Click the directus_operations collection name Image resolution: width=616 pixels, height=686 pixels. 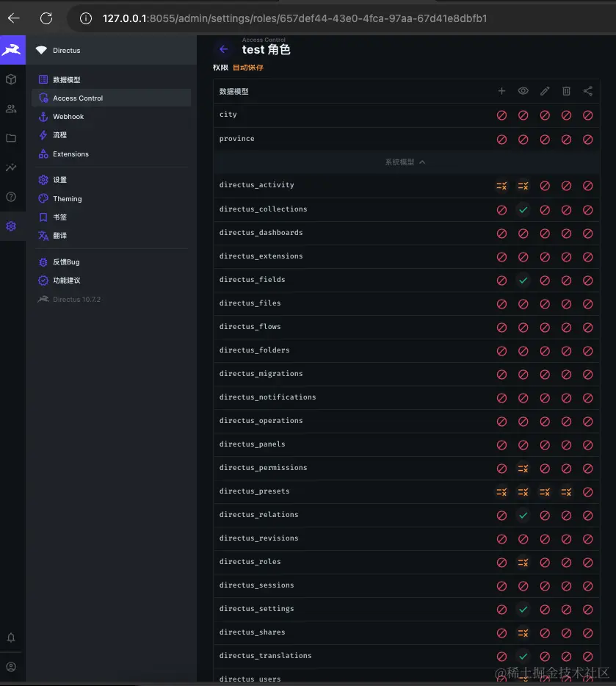261,421
